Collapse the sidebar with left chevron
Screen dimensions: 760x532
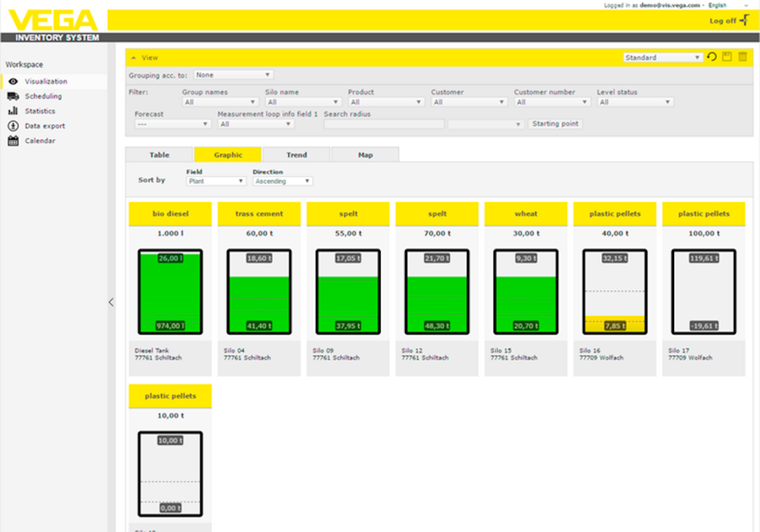point(111,302)
